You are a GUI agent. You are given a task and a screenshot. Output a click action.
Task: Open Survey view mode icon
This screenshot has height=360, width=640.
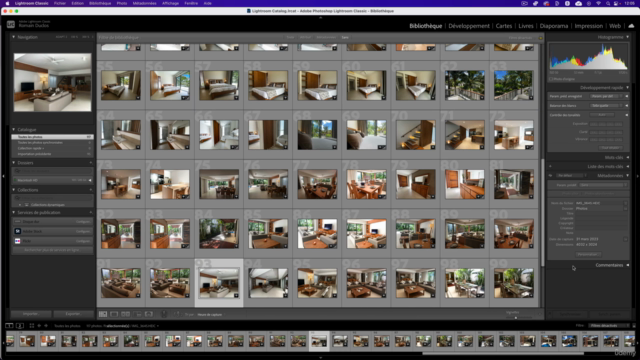coord(138,314)
